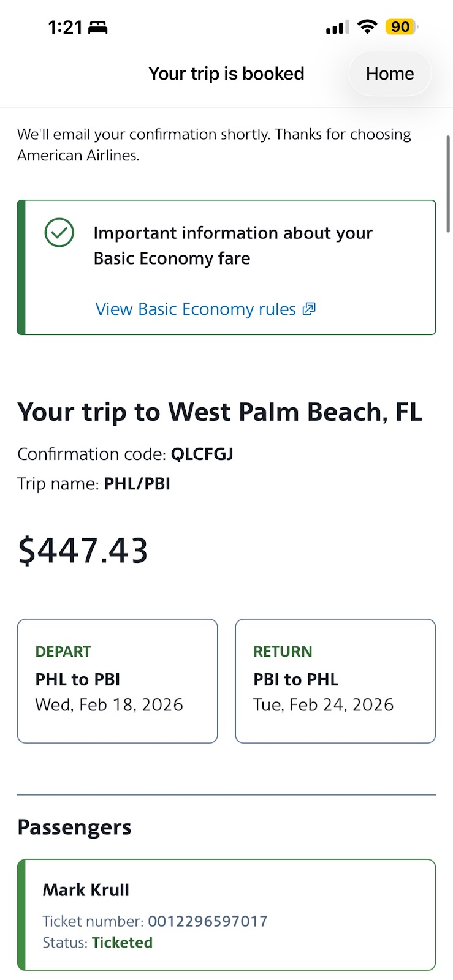Tap the green checkmark circle icon
Image resolution: width=453 pixels, height=980 pixels.
[59, 233]
